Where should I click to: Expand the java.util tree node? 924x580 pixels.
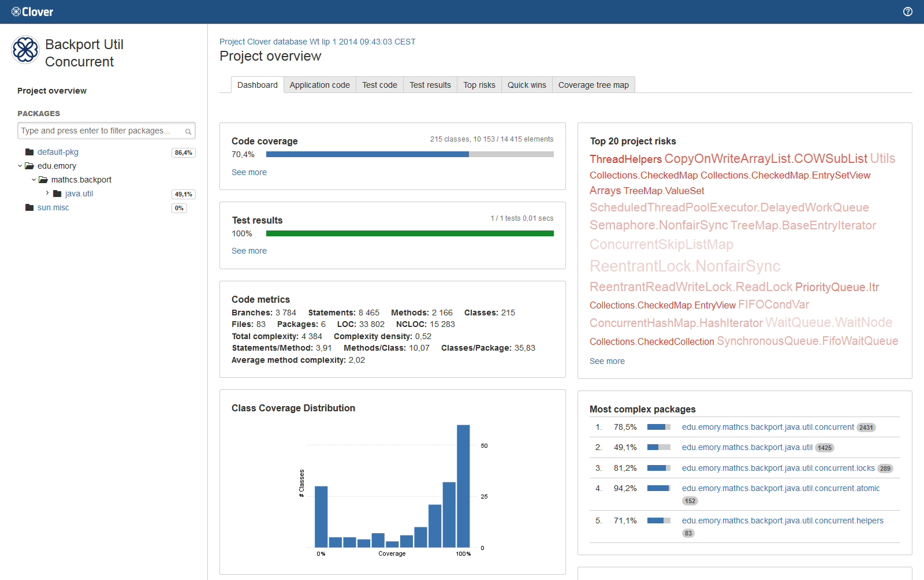point(47,193)
